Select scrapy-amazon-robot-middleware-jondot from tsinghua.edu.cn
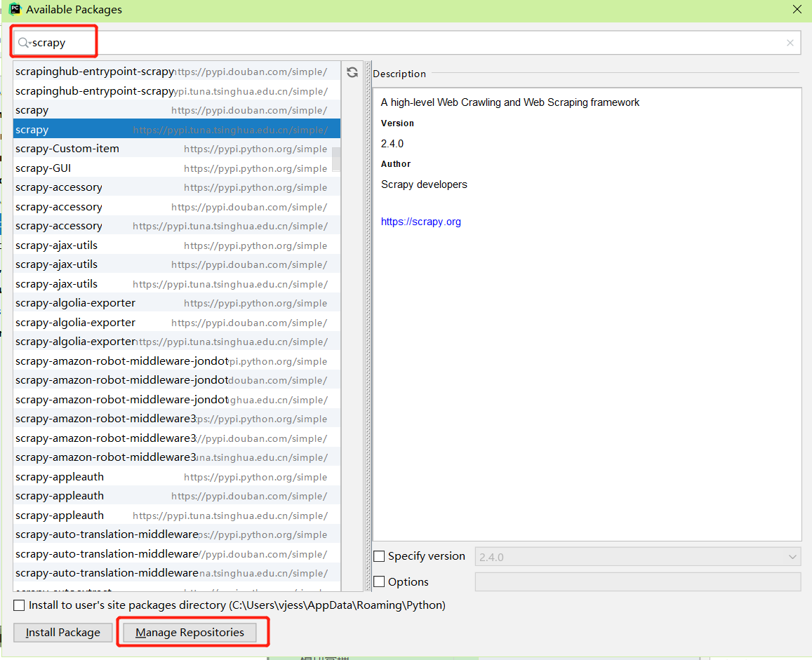Viewport: 812px width, 660px height. (x=177, y=400)
